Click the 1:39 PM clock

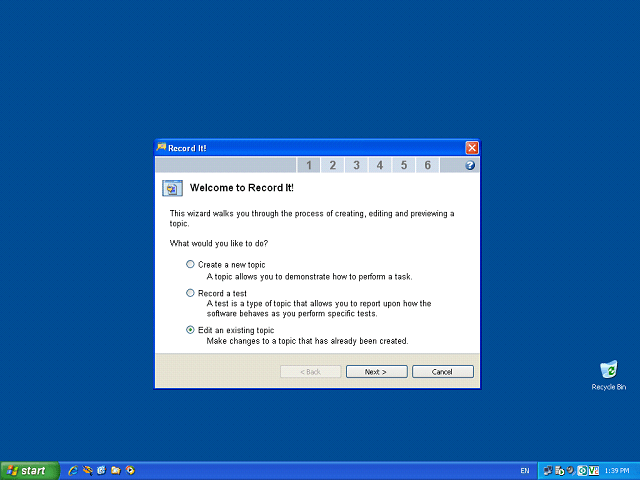click(x=617, y=471)
